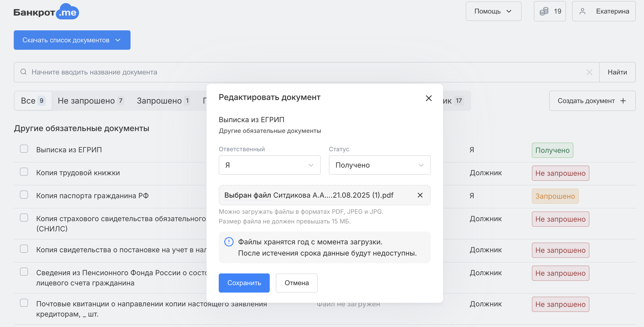Click Не запрошено status for Почтовые квитанции
The height and width of the screenshot is (327, 644).
[x=560, y=304]
